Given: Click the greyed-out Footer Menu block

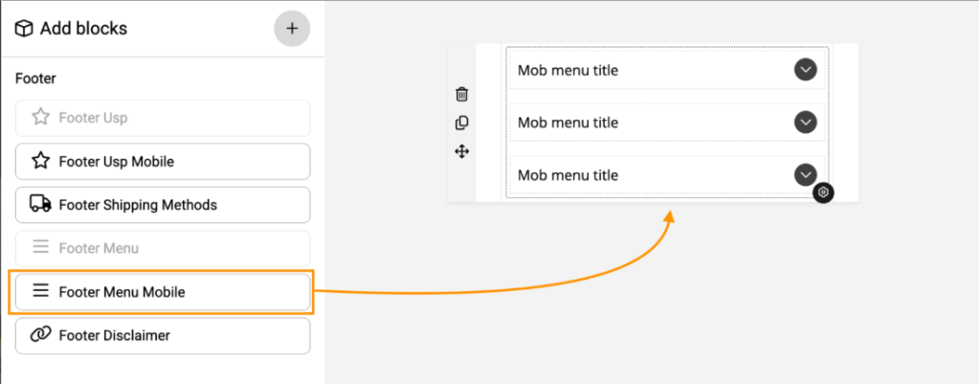Looking at the screenshot, I should pyautogui.click(x=163, y=248).
